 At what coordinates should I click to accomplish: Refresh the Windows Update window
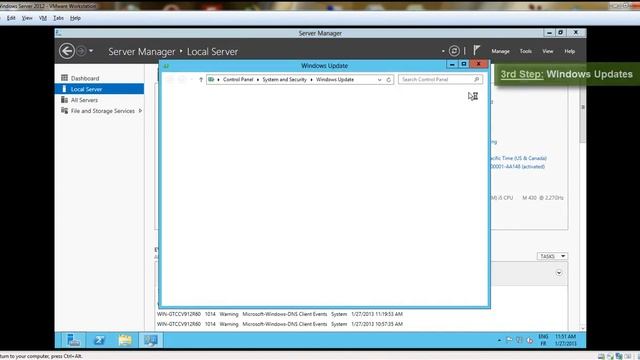coord(389,80)
